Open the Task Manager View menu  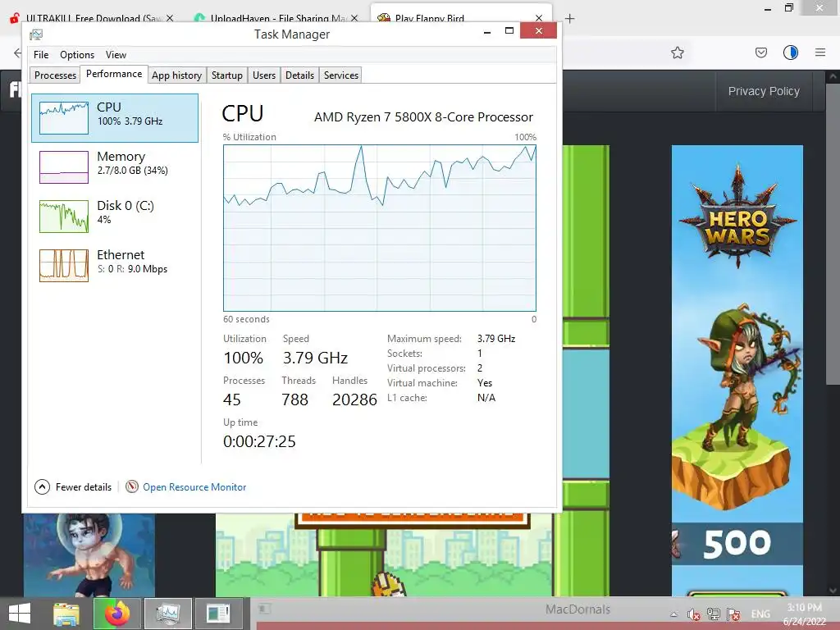(116, 55)
